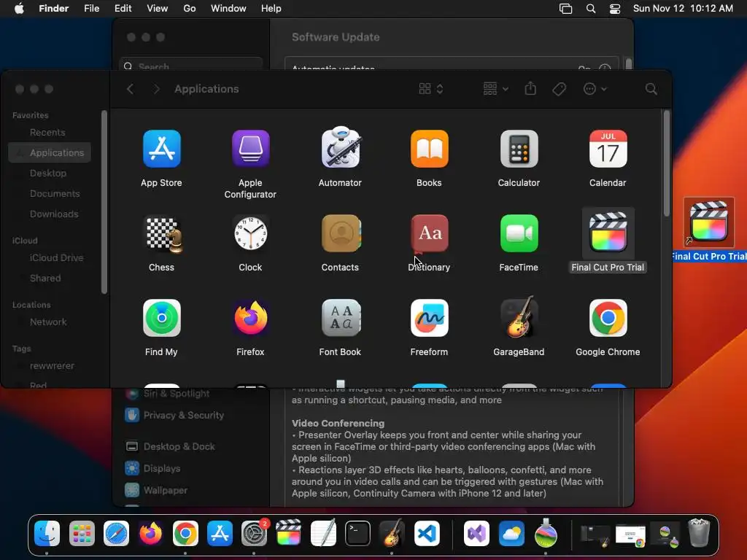
Task: Click the Final Cut Pro Trial desktop shortcut
Action: [x=709, y=222]
